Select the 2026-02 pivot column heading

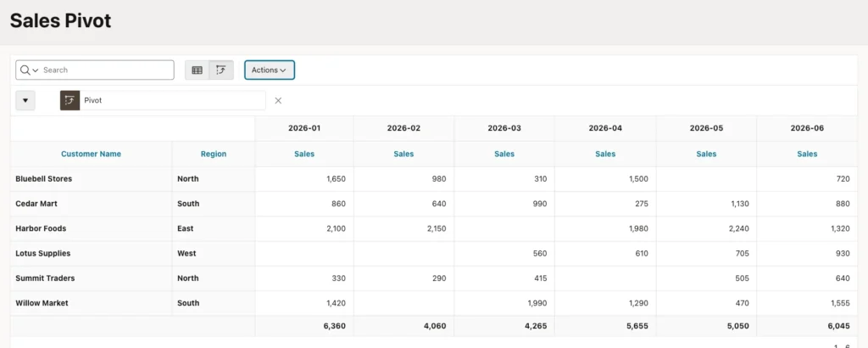point(403,128)
